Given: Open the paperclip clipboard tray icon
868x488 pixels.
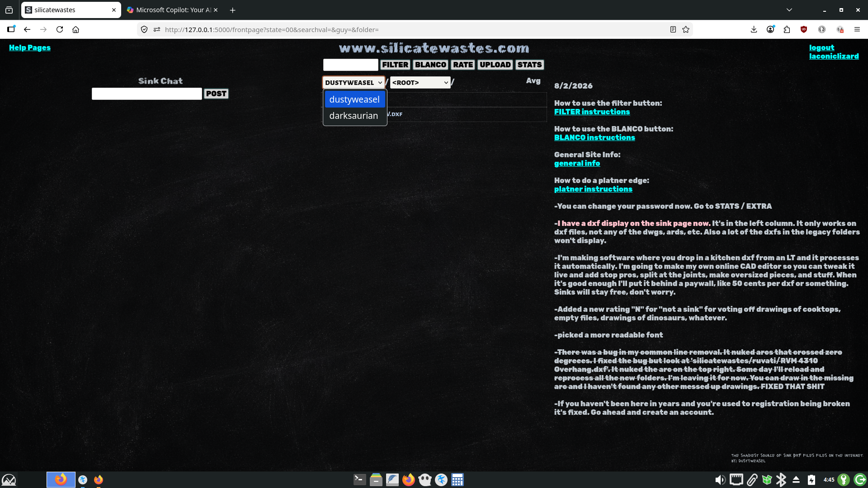Looking at the screenshot, I should pos(752,480).
